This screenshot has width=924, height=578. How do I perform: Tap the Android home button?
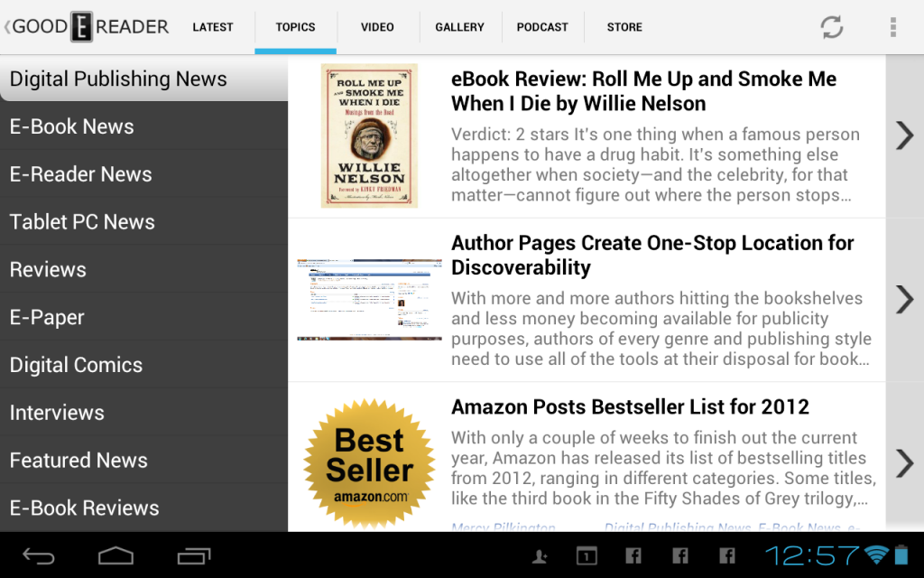coord(115,556)
